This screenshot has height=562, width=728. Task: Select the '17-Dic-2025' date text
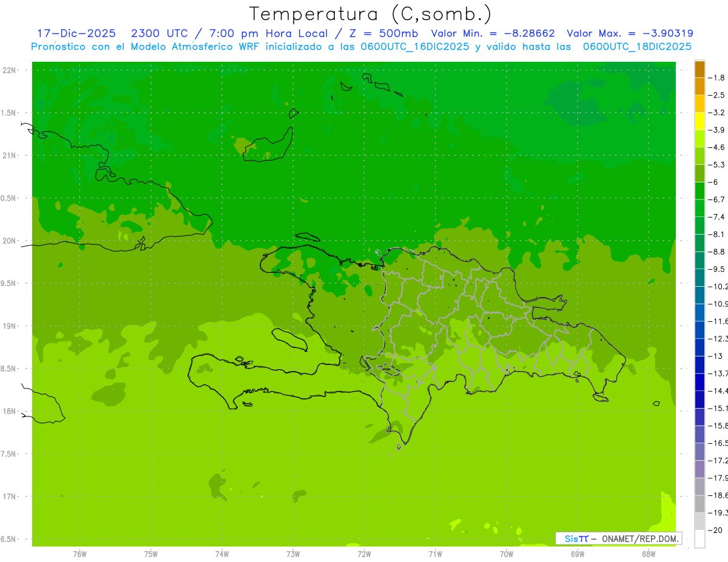(x=76, y=33)
